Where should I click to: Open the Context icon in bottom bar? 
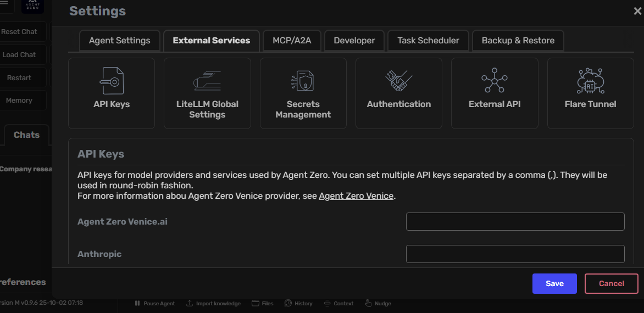327,303
